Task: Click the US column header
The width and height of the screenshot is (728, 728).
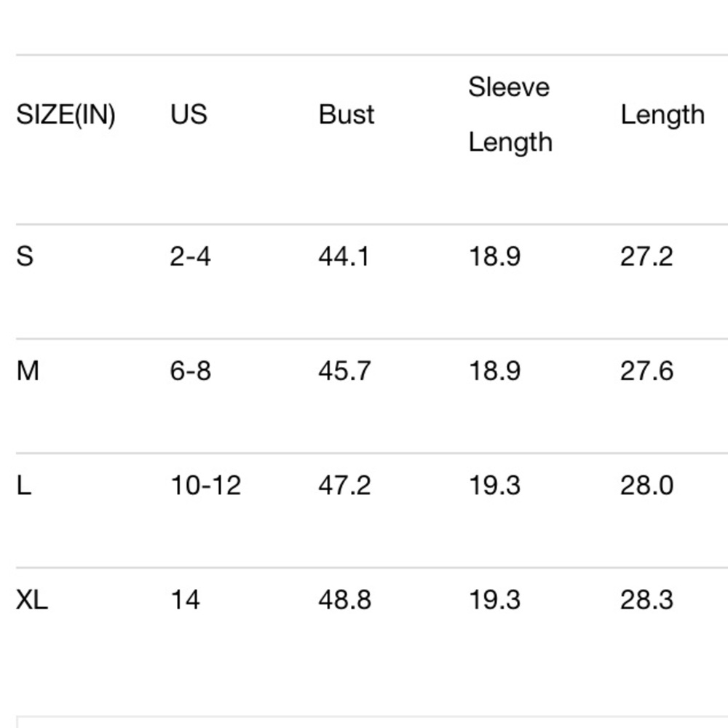Action: point(189,115)
